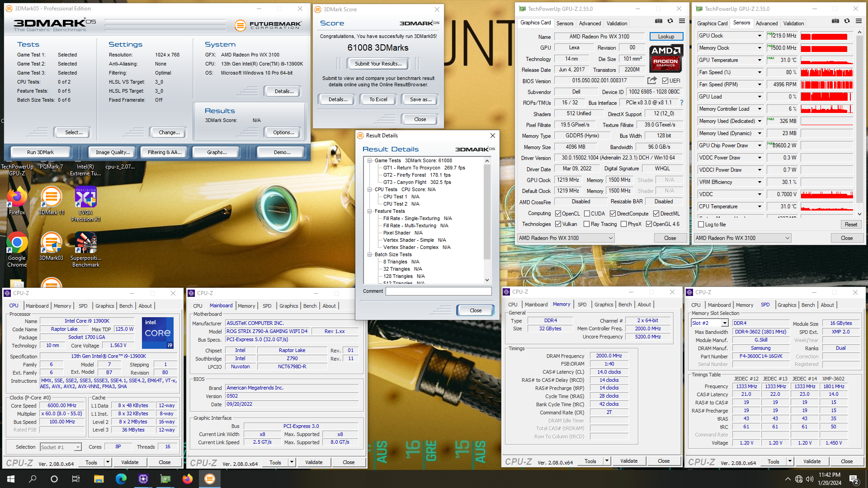Toggle OpenCL checkbox

coord(558,214)
